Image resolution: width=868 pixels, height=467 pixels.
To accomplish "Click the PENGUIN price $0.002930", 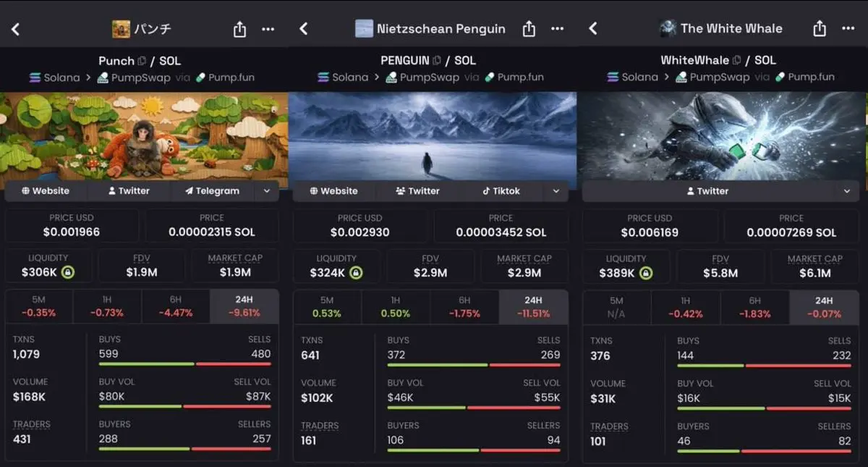I will coord(360,232).
